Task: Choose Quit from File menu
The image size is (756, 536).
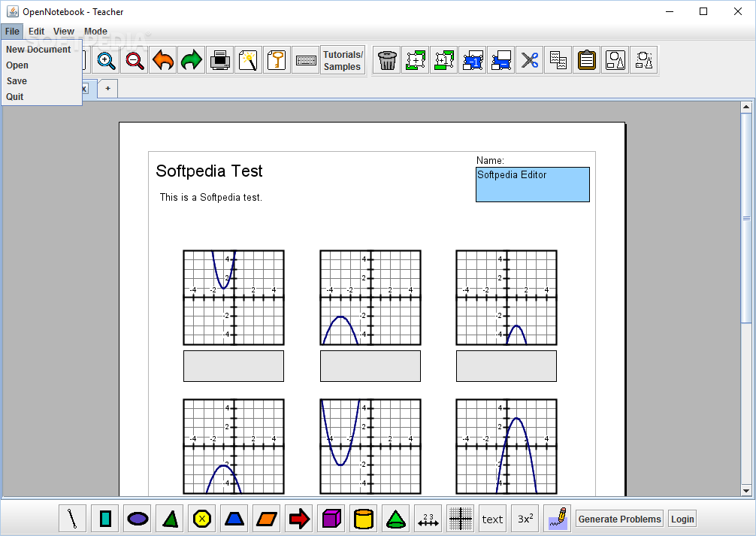Action: click(41, 96)
